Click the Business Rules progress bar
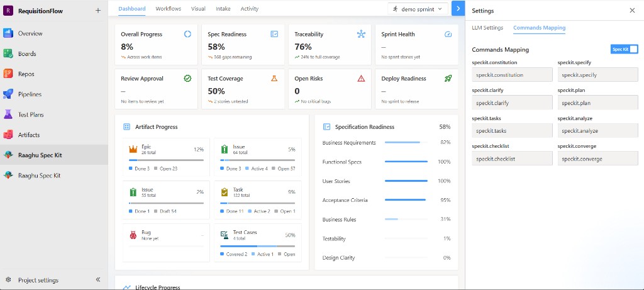Screen dimensions: 644x290 [x=406, y=220]
